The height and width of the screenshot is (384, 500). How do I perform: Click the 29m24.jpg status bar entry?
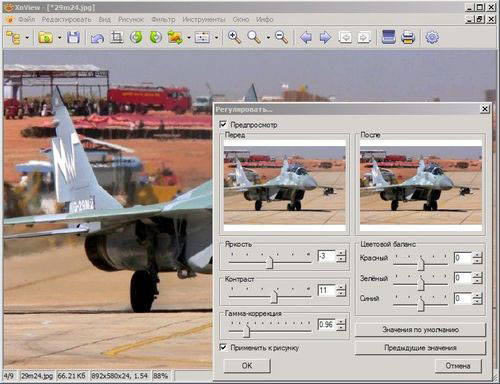pos(37,376)
